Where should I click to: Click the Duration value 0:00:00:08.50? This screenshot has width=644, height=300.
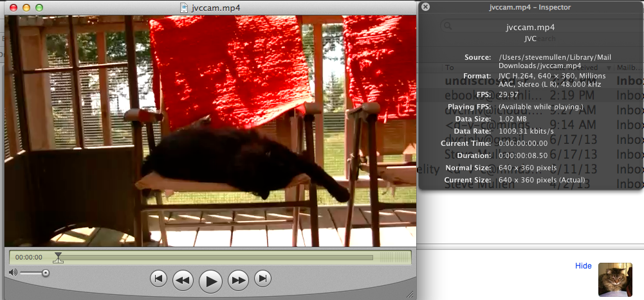tap(523, 155)
